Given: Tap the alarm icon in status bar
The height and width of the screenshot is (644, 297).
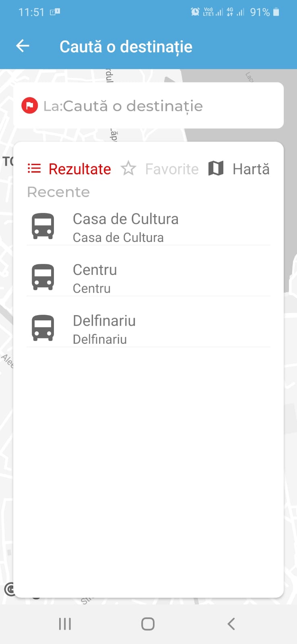Looking at the screenshot, I should click(x=195, y=12).
